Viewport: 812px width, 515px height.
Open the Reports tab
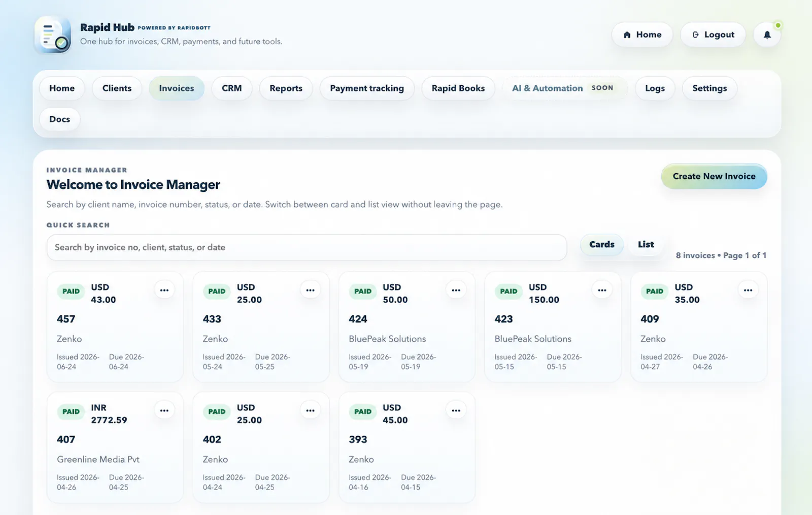click(x=286, y=88)
